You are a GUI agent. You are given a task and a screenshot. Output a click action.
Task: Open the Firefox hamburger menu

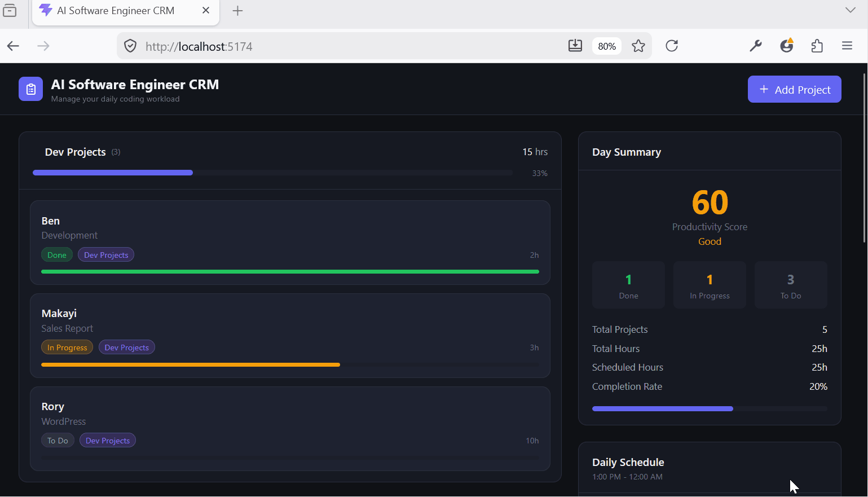[847, 46]
